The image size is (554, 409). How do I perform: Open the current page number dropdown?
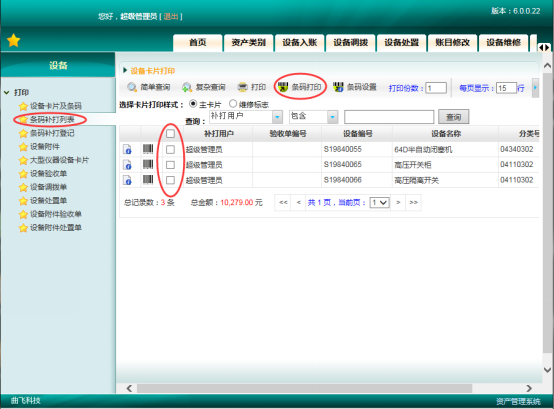pos(379,203)
